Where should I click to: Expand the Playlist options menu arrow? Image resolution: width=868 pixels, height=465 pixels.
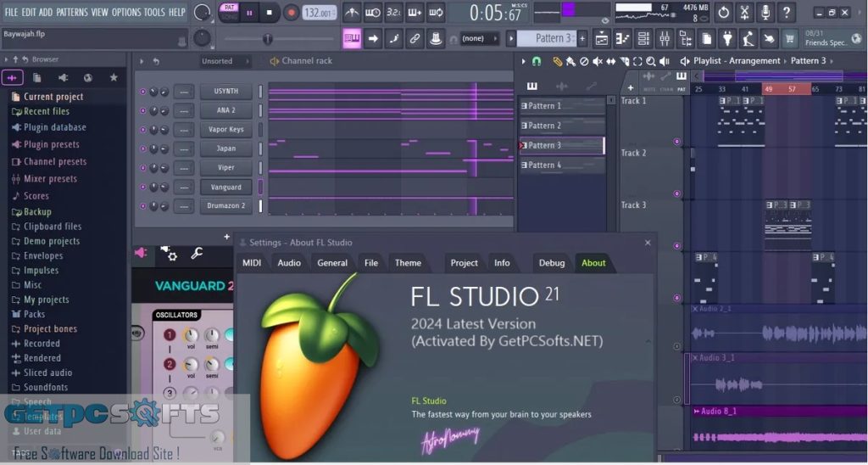(x=523, y=62)
